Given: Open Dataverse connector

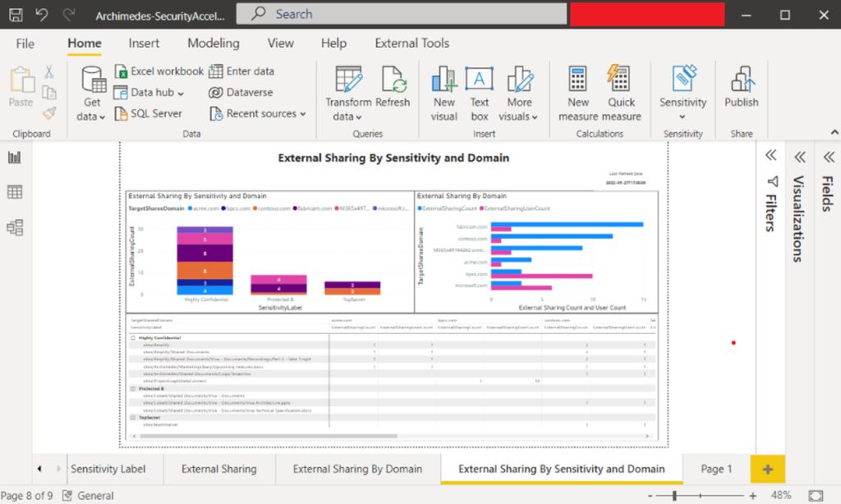Looking at the screenshot, I should [241, 92].
